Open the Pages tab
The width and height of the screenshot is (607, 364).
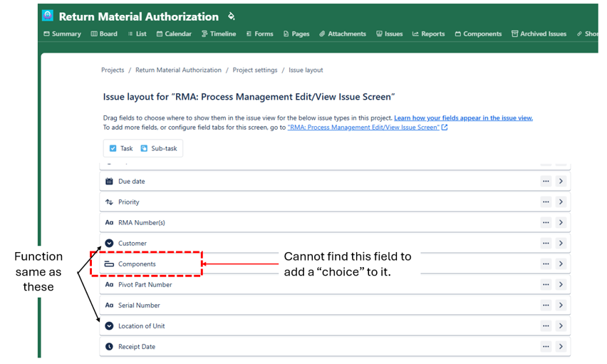(296, 34)
